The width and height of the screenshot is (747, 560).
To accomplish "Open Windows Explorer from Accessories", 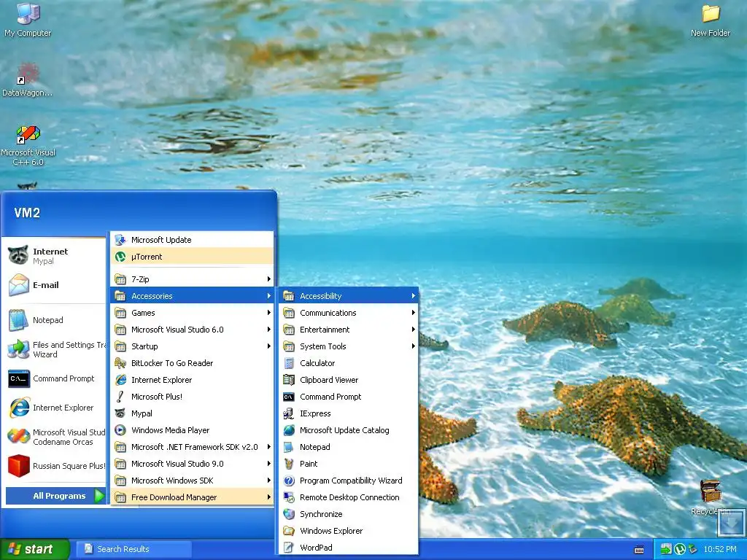I will pos(349,531).
